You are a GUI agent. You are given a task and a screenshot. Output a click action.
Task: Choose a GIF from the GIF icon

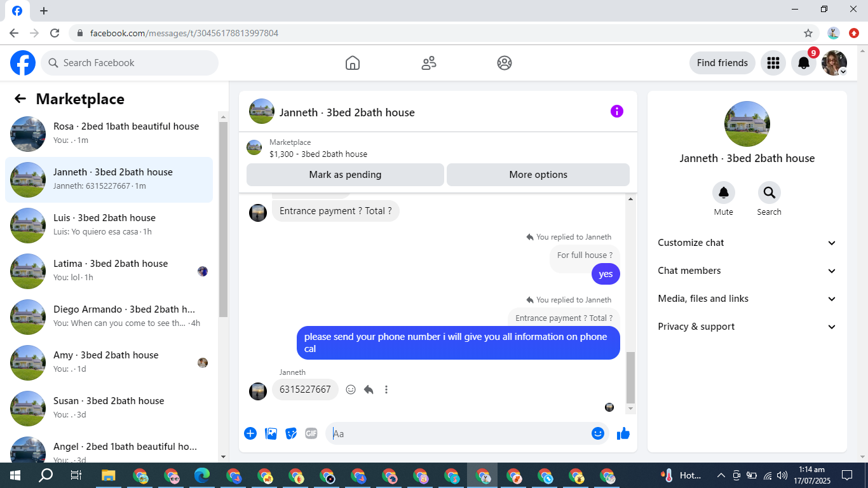click(x=311, y=433)
